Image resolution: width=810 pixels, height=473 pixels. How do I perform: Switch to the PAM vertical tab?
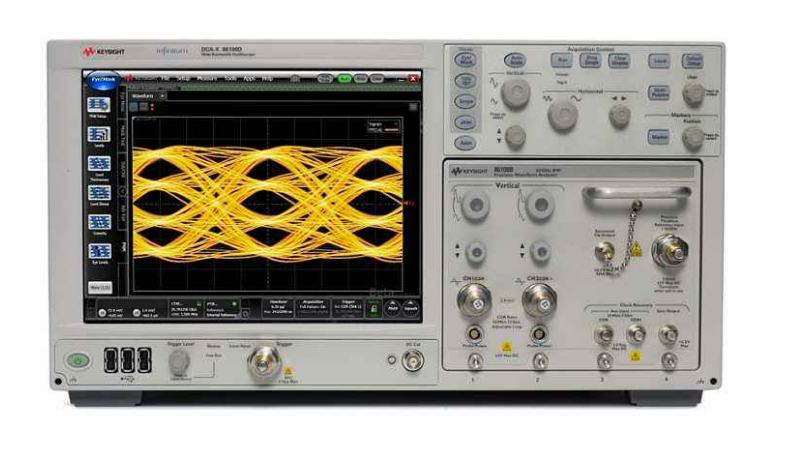pyautogui.click(x=123, y=247)
